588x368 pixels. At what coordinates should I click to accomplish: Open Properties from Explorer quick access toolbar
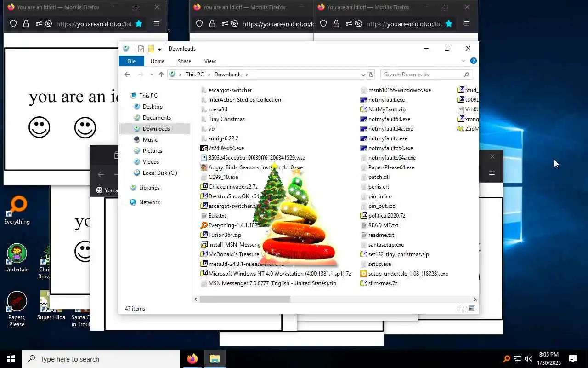pyautogui.click(x=141, y=49)
